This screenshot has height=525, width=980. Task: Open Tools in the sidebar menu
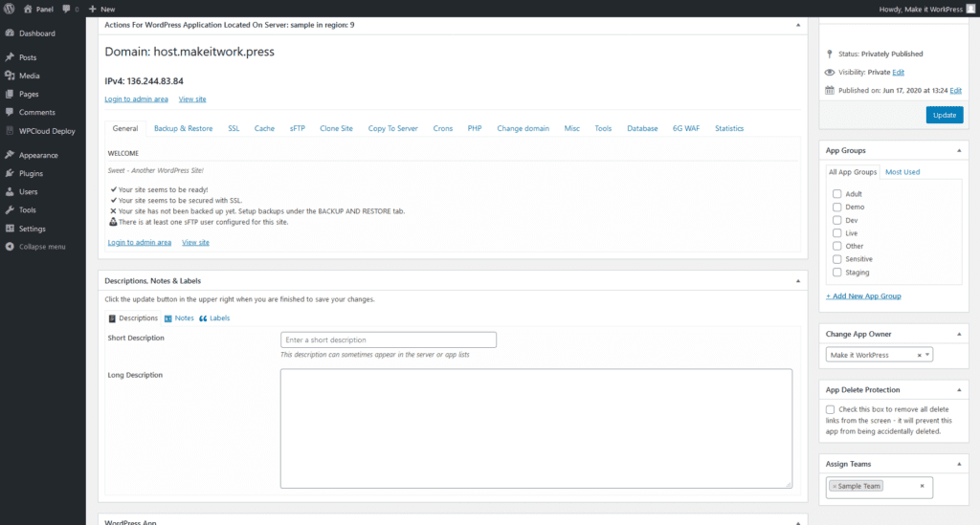[x=27, y=210]
